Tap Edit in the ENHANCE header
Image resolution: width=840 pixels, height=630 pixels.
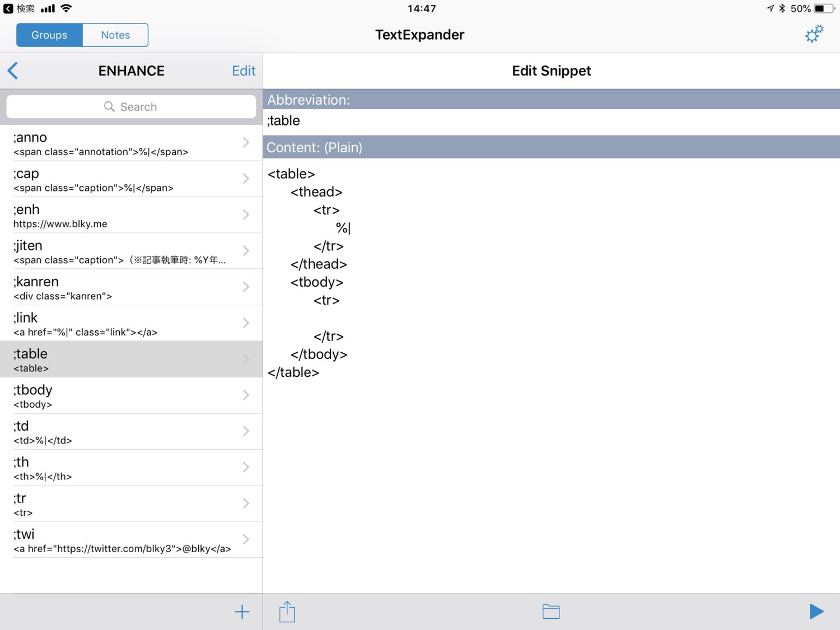pyautogui.click(x=244, y=71)
